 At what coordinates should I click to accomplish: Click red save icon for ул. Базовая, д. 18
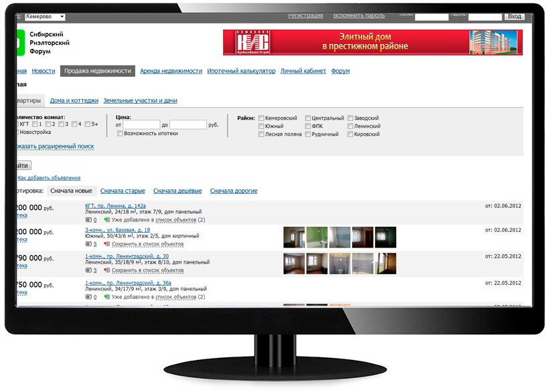tap(107, 244)
